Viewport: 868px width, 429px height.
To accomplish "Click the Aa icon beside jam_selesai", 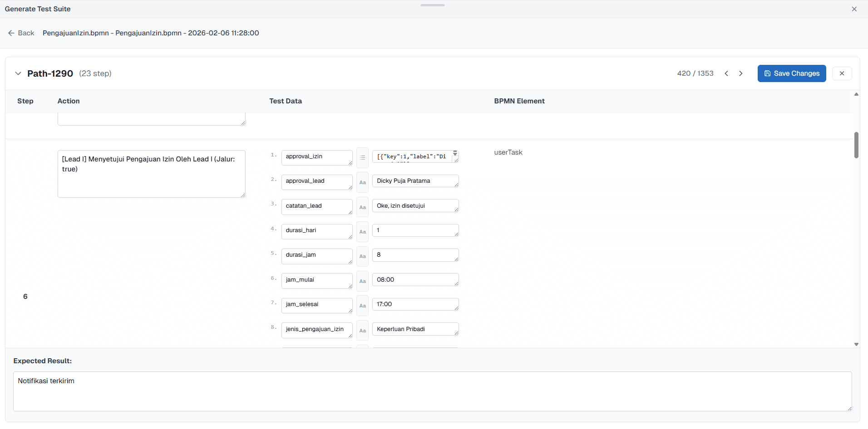I will click(x=362, y=306).
